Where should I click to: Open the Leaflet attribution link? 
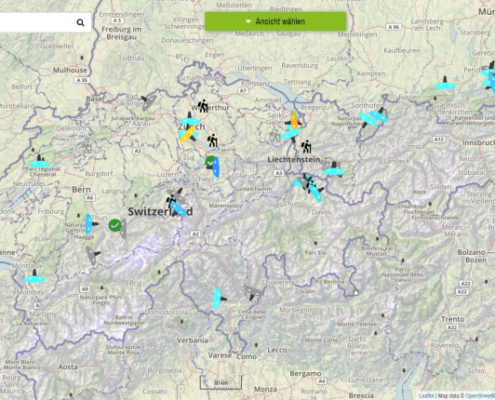tap(426, 396)
